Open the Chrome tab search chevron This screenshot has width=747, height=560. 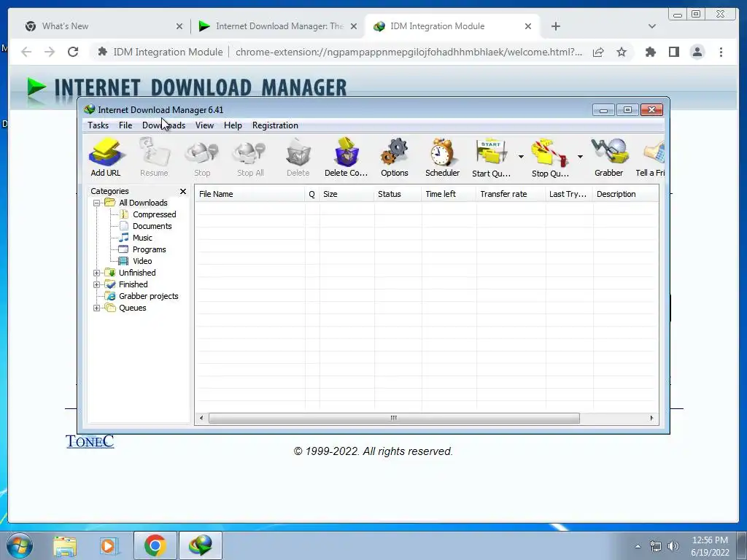652,26
